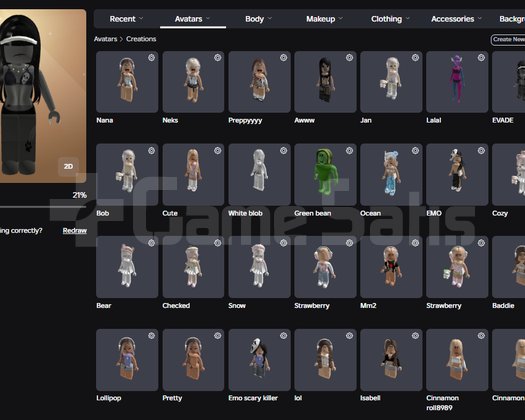
Task: Expand the Recent dropdown arrow
Action: pos(141,19)
